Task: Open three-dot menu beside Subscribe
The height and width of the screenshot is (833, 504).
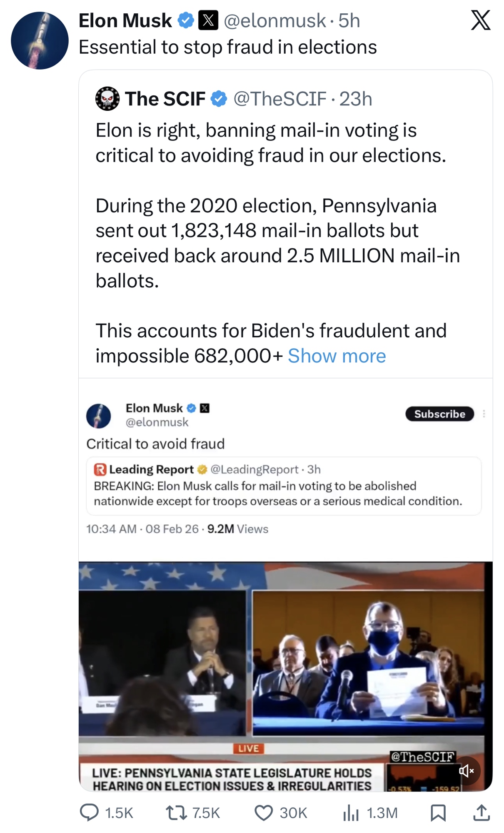Action: coord(484,414)
